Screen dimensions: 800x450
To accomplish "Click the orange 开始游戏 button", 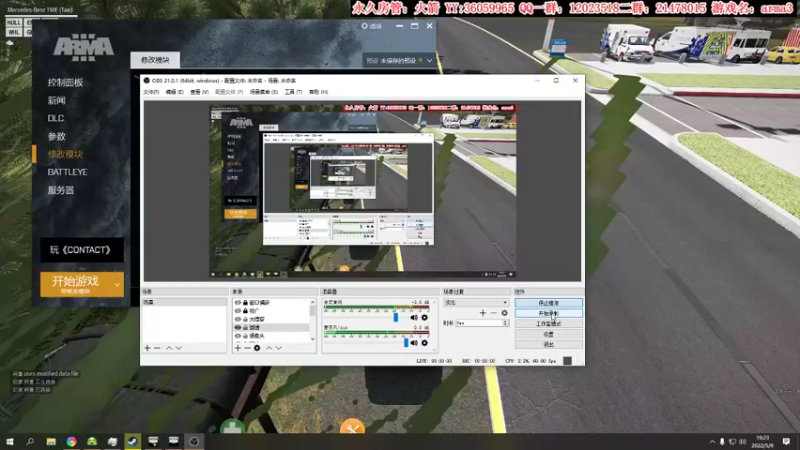I will click(76, 284).
